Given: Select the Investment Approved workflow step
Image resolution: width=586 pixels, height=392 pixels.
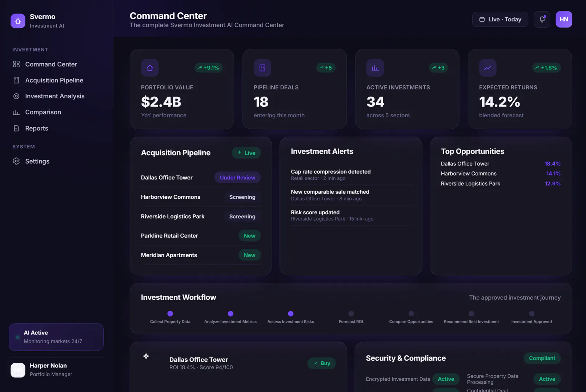Looking at the screenshot, I should click(x=531, y=317).
